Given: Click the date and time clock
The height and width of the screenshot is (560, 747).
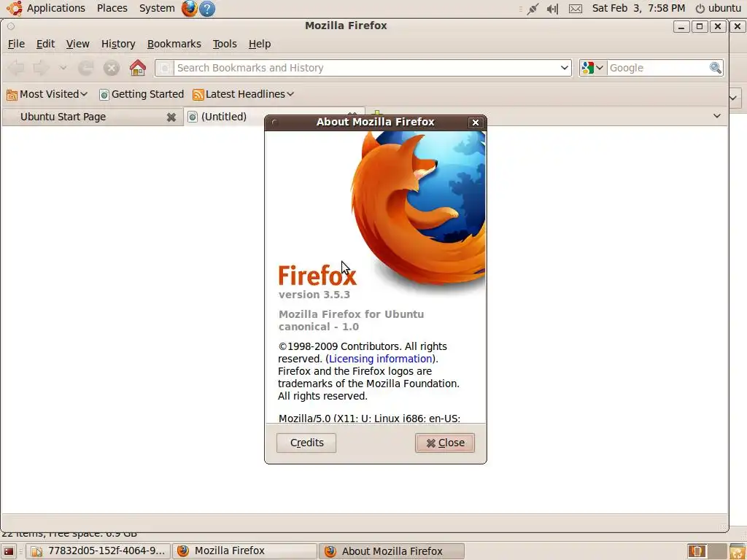Looking at the screenshot, I should pyautogui.click(x=638, y=8).
